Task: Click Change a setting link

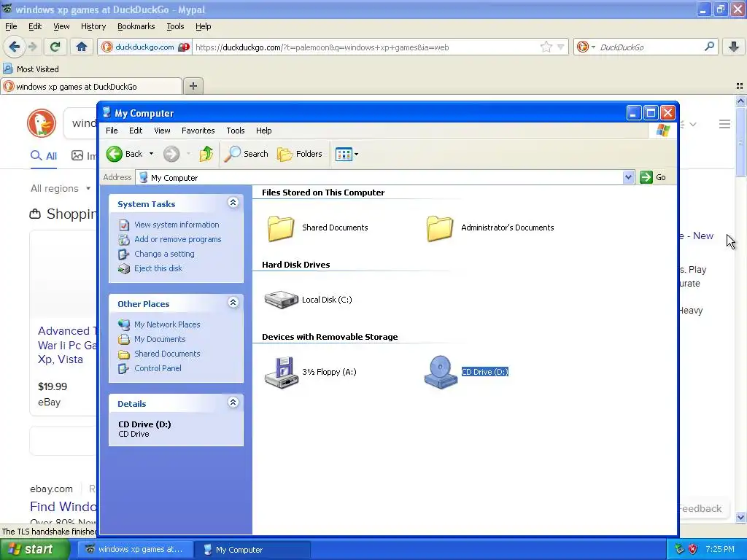Action: pyautogui.click(x=164, y=254)
